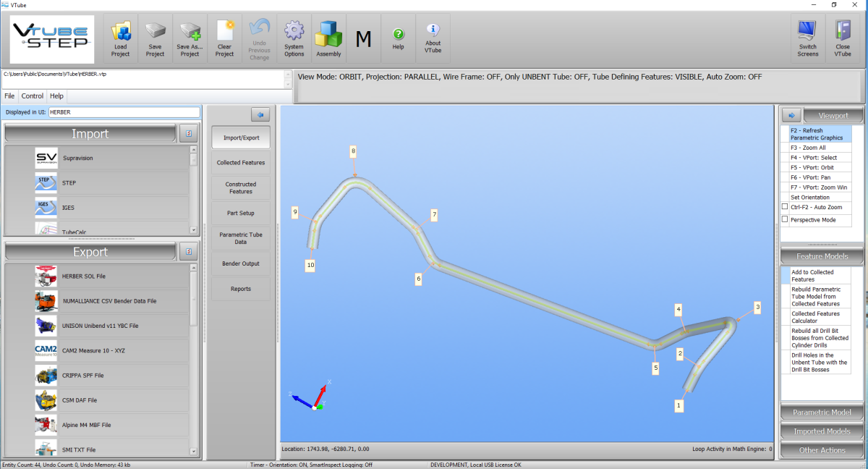Open the Other Actions section
Screen dimensions: 868x469
coord(821,450)
